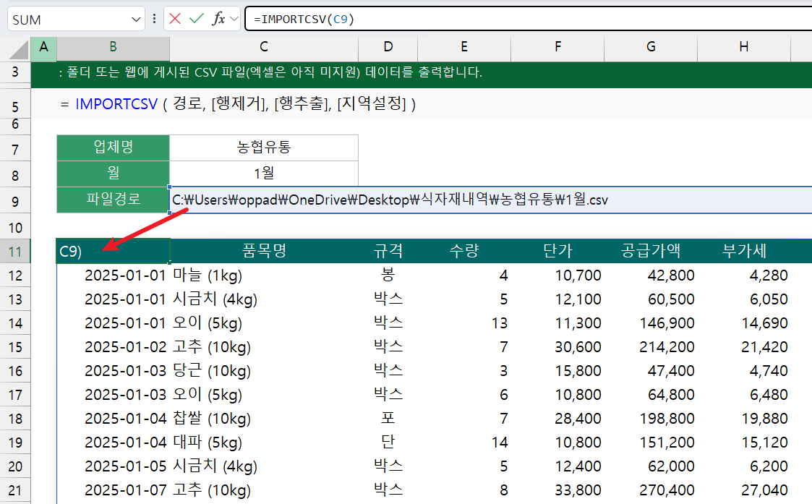Image resolution: width=812 pixels, height=504 pixels.
Task: Select row 11 header
Action: click(x=15, y=252)
